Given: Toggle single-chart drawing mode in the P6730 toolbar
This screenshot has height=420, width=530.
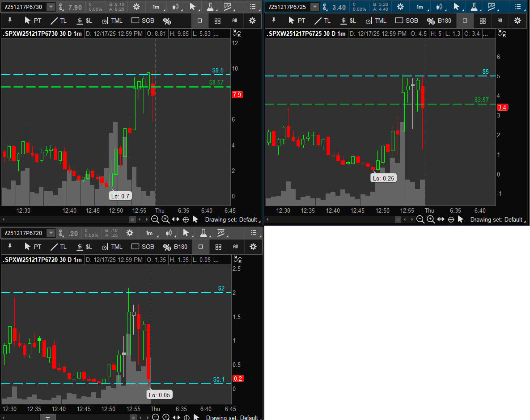Looking at the screenshot, I should pyautogui.click(x=199, y=21).
